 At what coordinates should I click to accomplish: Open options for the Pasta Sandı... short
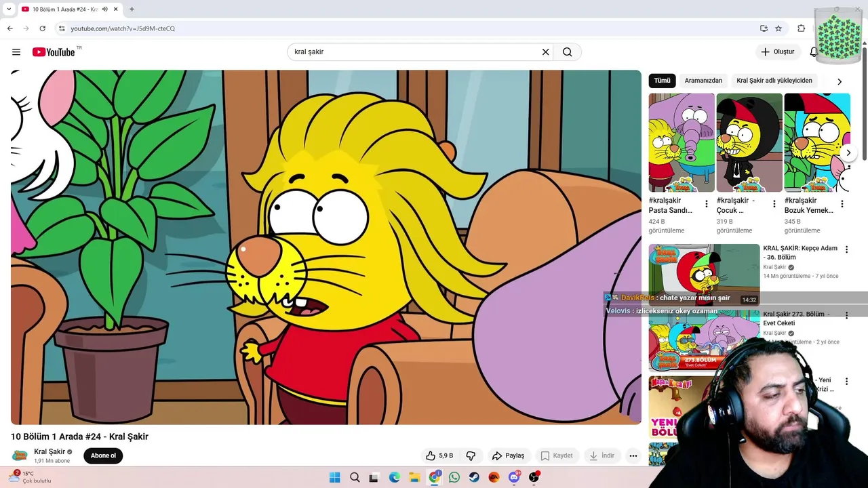coord(707,204)
